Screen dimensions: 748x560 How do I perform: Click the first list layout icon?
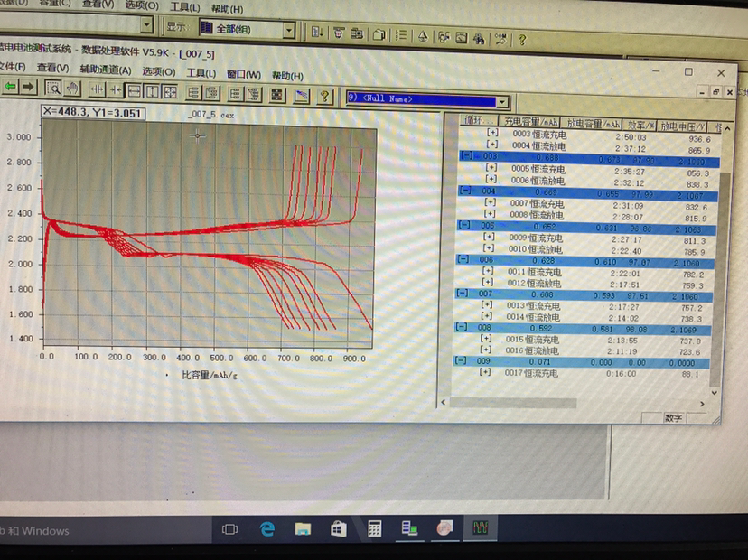coord(193,92)
